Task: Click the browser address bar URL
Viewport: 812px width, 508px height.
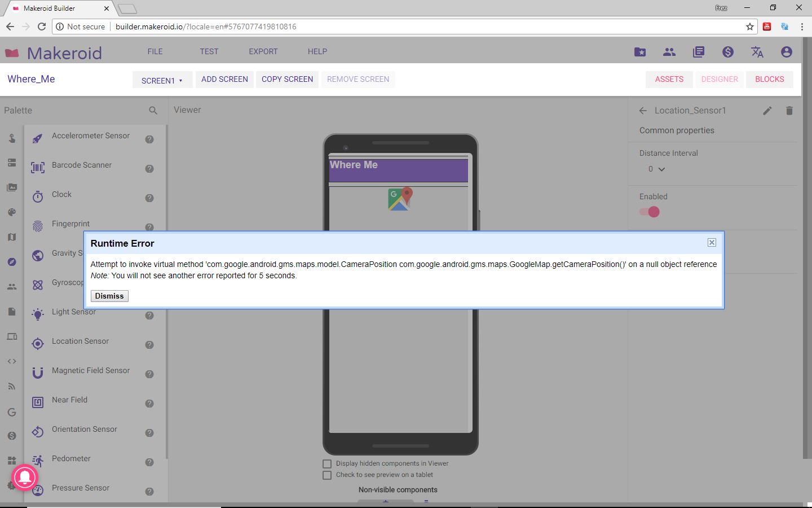Action: pyautogui.click(x=206, y=27)
